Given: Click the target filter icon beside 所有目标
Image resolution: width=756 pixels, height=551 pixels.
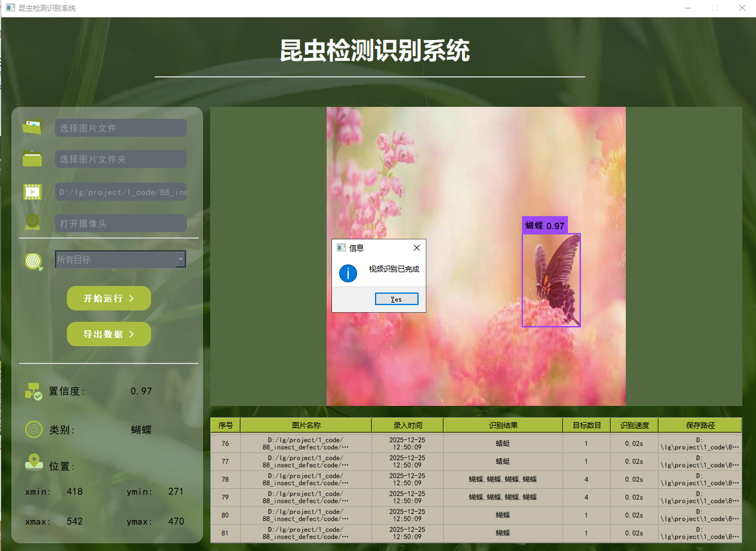Looking at the screenshot, I should point(34,261).
